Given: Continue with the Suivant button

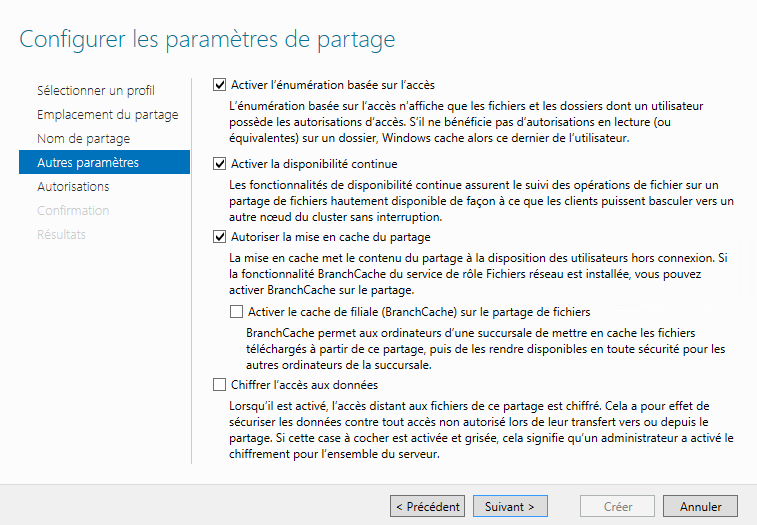Looking at the screenshot, I should click(x=510, y=506).
